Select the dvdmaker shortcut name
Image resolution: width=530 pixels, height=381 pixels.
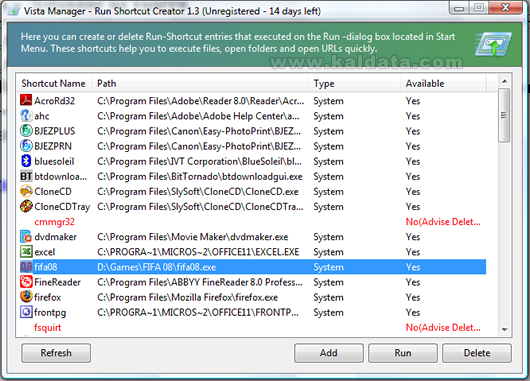click(55, 237)
